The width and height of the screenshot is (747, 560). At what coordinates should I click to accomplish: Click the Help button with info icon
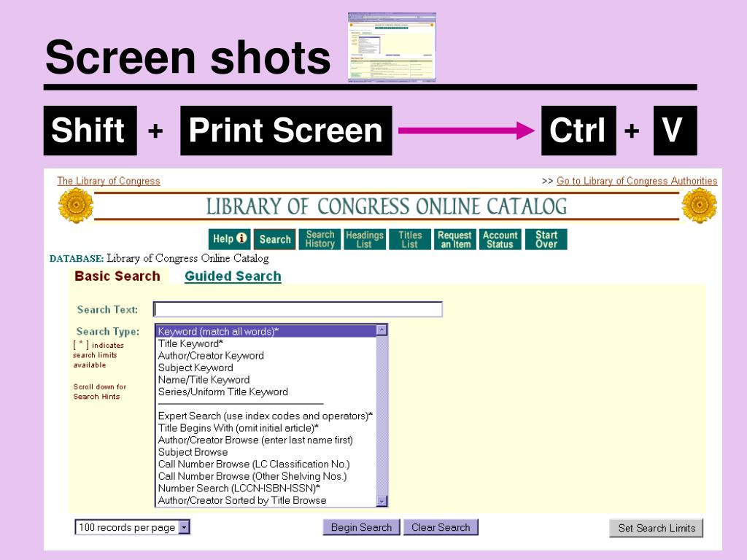pyautogui.click(x=230, y=239)
